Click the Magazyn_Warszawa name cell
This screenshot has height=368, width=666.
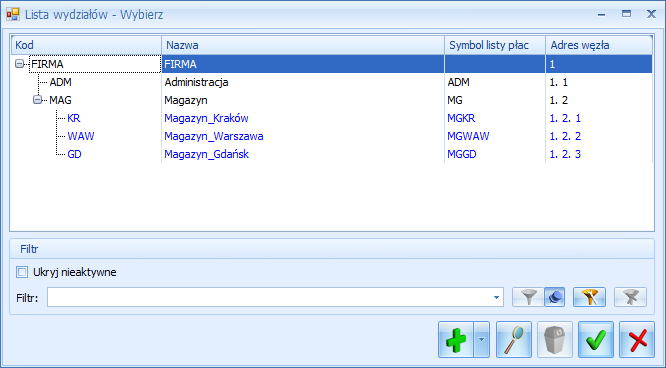(x=303, y=136)
